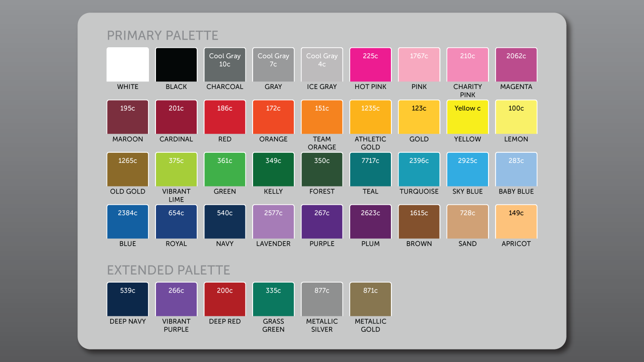Choose the Teal 7717c swatch
The image size is (644, 362).
[370, 169]
